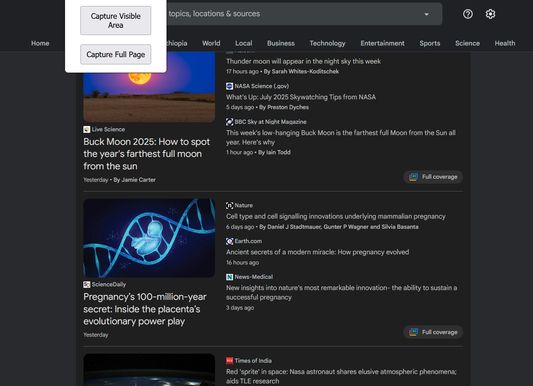Image resolution: width=533 pixels, height=386 pixels.
Task: Open low-hanging Buck Moon farthest article
Action: point(341,137)
